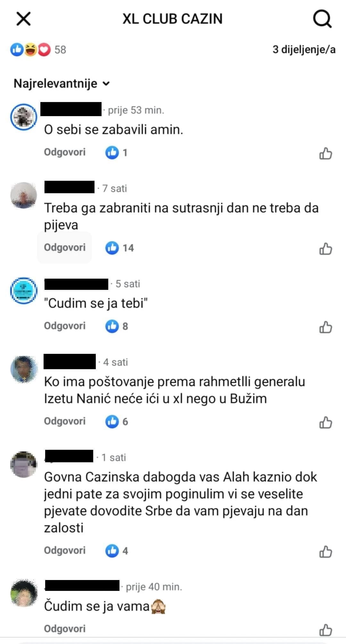Viewport: 346px width, 644px height.
Task: Open the 3 dijeljenje/a shares list
Action: [x=304, y=50]
